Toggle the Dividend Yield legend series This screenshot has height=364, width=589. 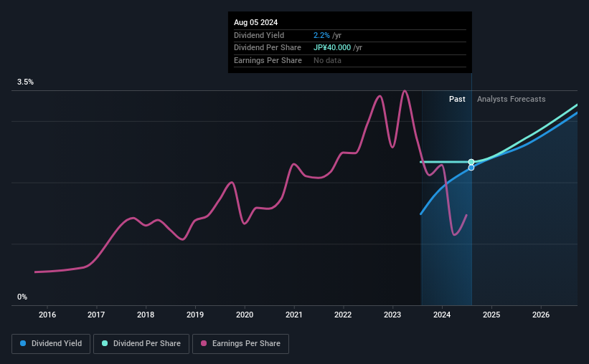51,344
